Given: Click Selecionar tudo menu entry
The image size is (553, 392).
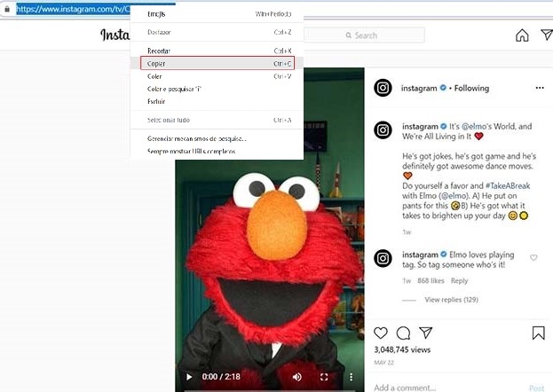Looking at the screenshot, I should (x=217, y=120).
